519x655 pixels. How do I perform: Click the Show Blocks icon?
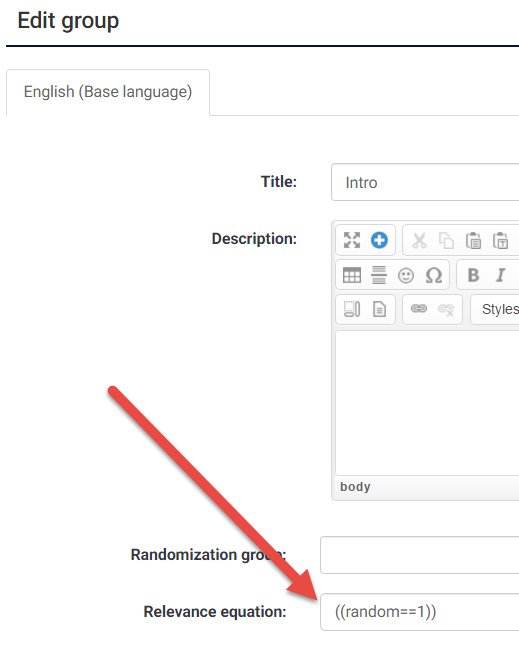point(352,310)
